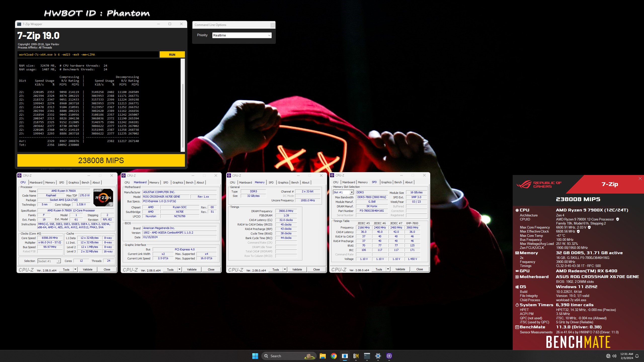Open Graphics tab in Mainboard window
Screen dimensions: 644x362
pos(178,183)
